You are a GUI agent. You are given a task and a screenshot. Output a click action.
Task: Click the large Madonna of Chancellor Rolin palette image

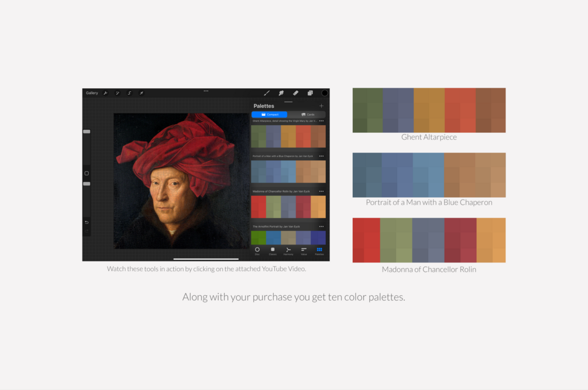tap(429, 240)
